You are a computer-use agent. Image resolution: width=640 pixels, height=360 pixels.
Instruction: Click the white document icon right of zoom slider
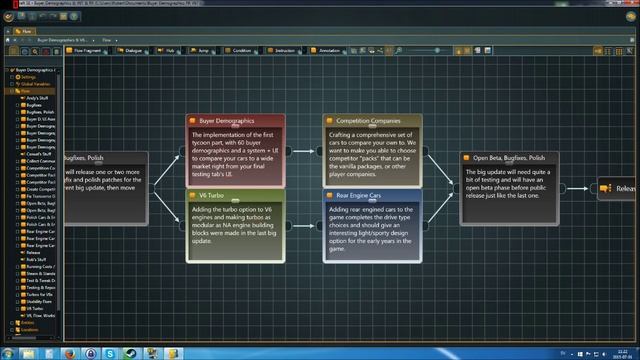[x=478, y=51]
